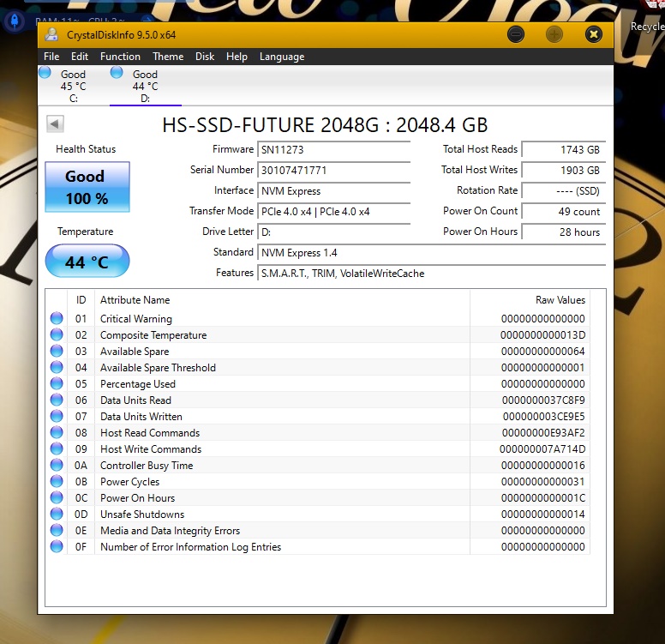Click the Drive Letter field
Image resolution: width=665 pixels, height=644 pixels.
[333, 232]
